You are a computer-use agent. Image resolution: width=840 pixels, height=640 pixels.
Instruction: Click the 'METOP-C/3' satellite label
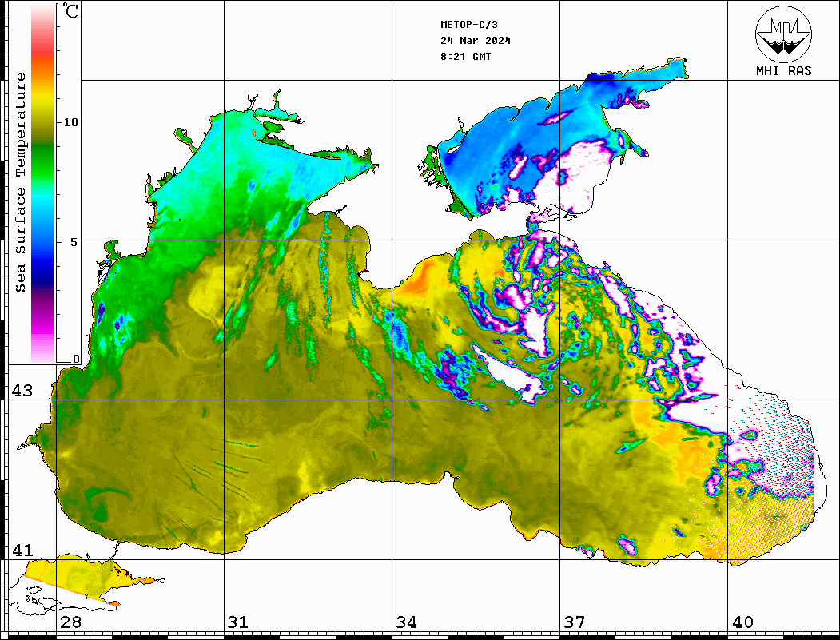468,25
